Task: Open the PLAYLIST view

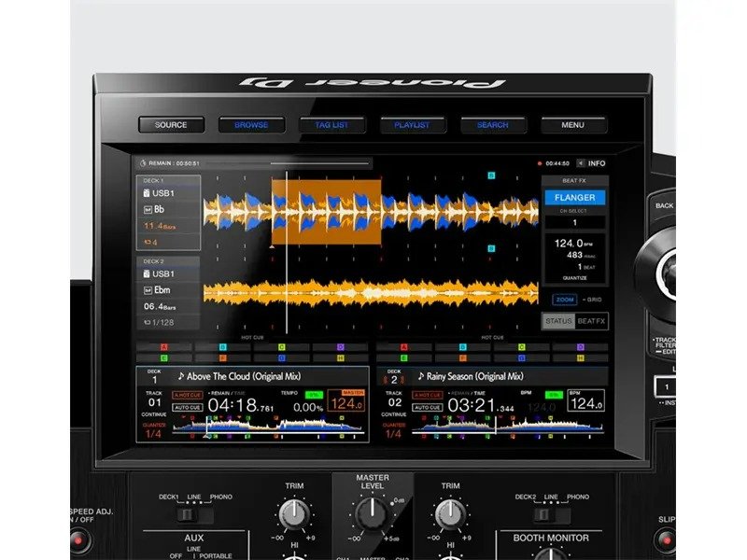Action: (413, 123)
